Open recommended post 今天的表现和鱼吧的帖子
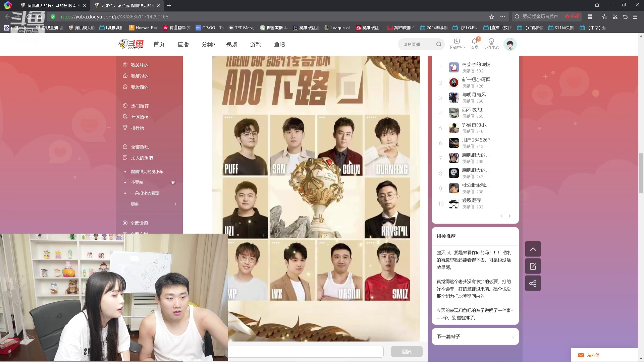The image size is (644, 362). point(475,314)
